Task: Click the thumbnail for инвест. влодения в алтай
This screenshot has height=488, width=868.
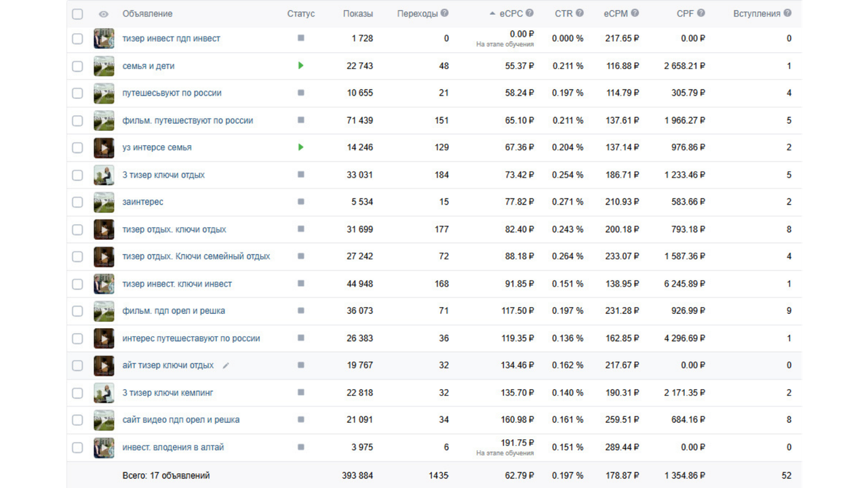Action: pos(104,447)
